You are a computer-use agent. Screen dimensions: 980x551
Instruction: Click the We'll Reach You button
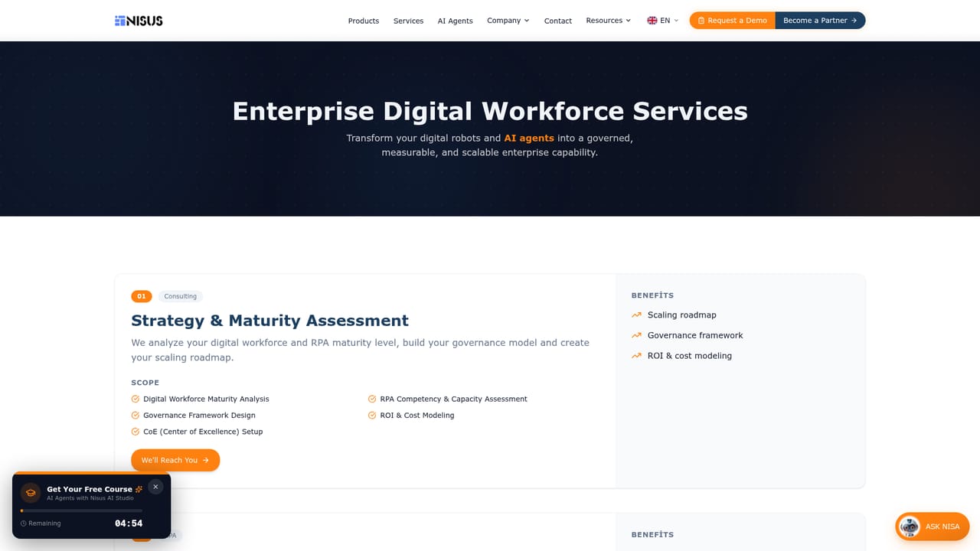[175, 460]
